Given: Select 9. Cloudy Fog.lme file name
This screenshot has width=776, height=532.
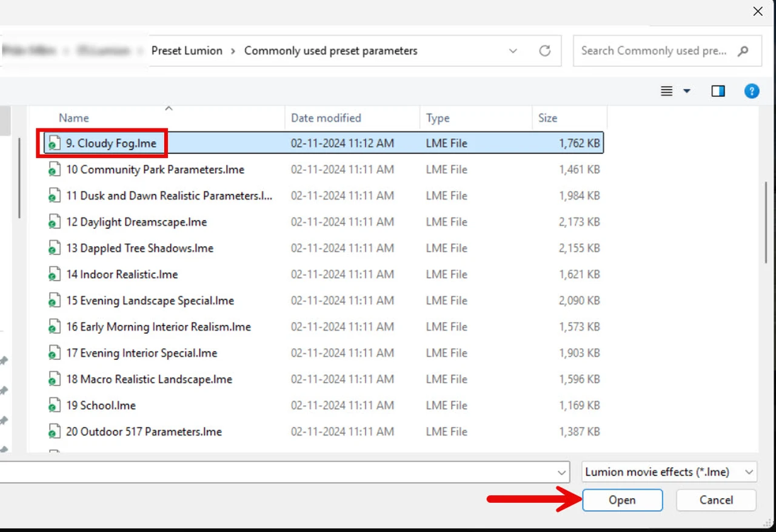Looking at the screenshot, I should point(111,144).
